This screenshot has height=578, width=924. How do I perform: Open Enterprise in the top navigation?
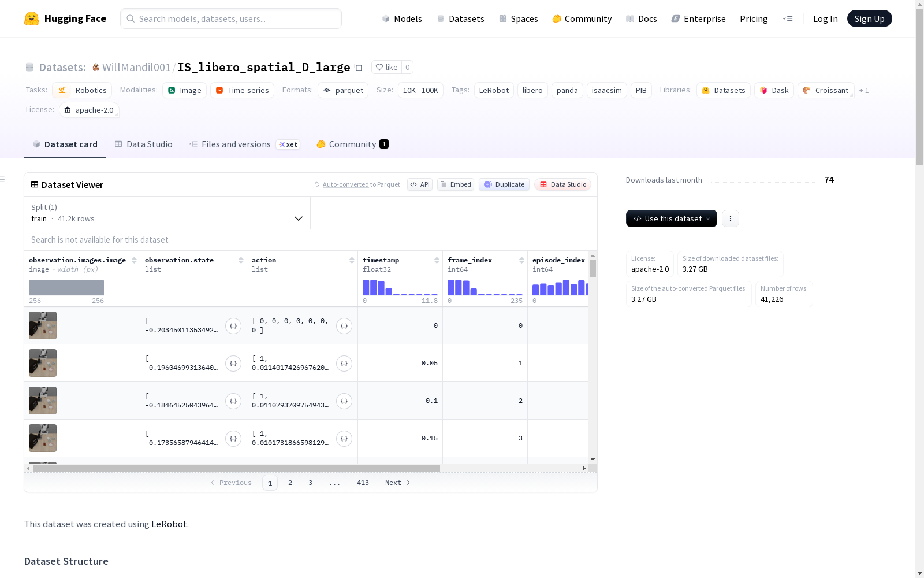tap(699, 18)
